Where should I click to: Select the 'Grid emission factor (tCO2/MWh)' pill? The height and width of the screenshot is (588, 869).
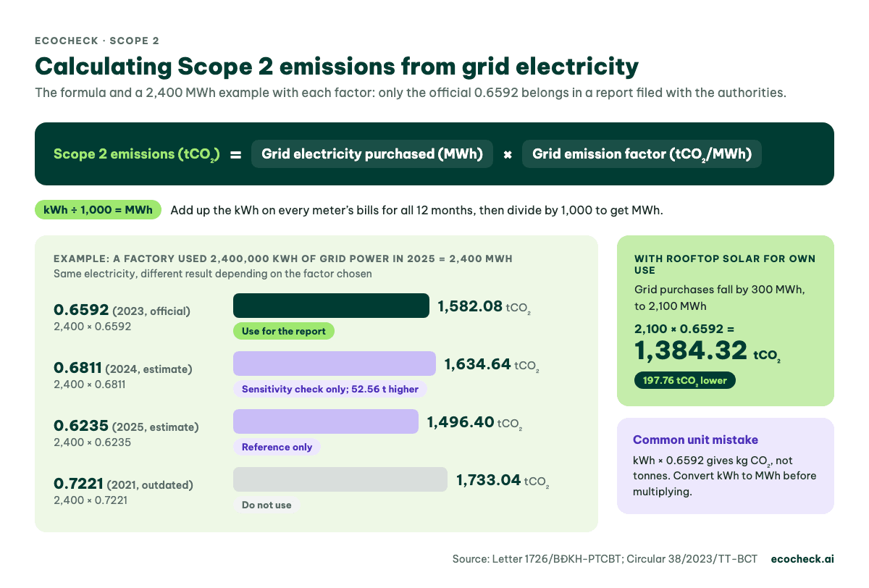coord(642,154)
